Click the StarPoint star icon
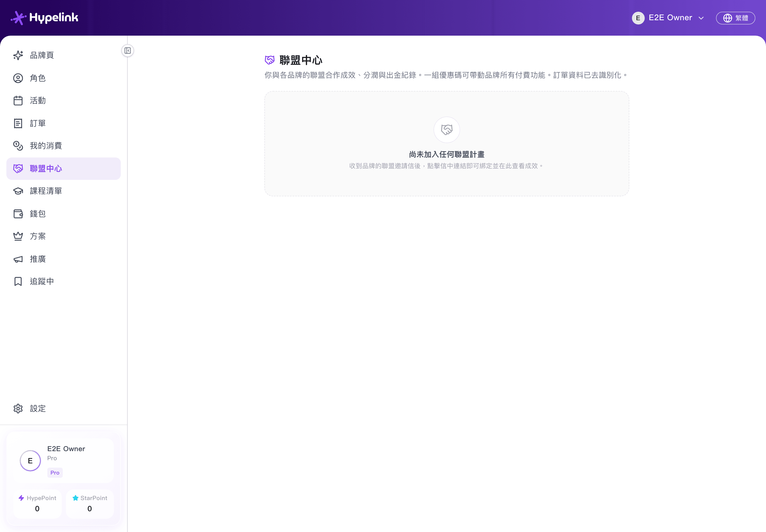766x532 pixels. pos(75,498)
